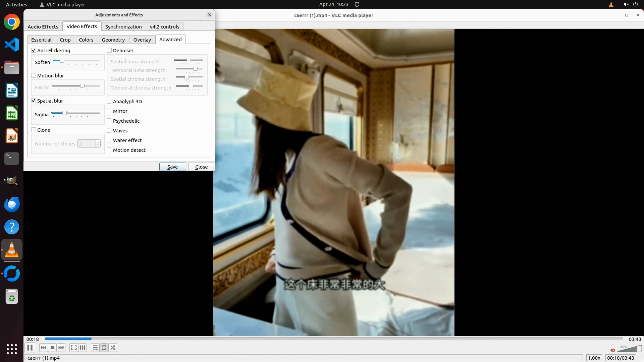644x362 pixels.
Task: Toggle the playlist view
Action: pos(95,348)
